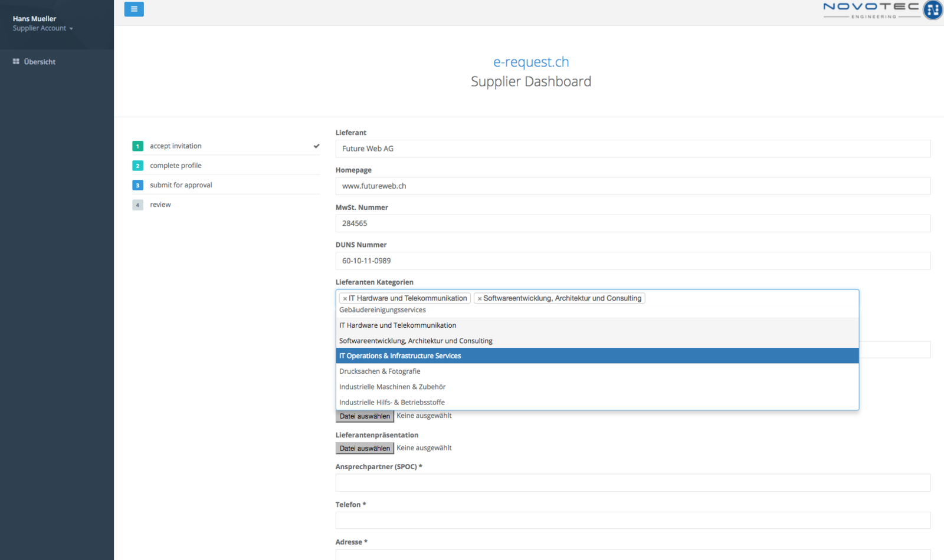The image size is (944, 560).
Task: Click the step 1 number badge
Action: 137,146
